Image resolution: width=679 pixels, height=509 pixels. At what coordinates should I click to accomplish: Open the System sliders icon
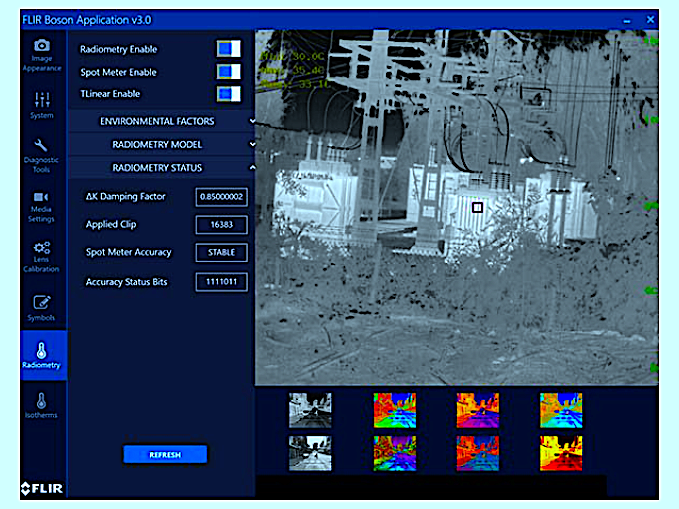[42, 100]
